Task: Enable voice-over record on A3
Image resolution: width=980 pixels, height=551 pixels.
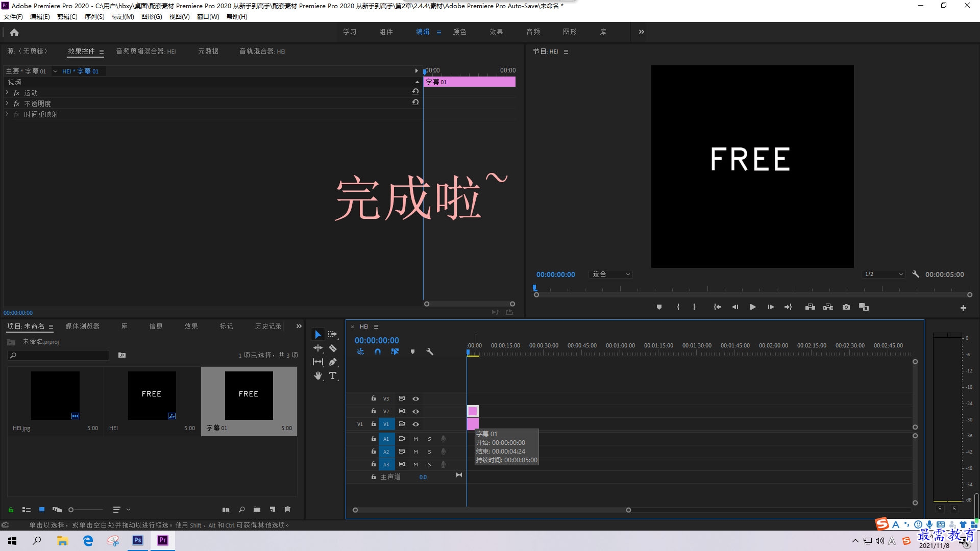Action: [x=443, y=464]
